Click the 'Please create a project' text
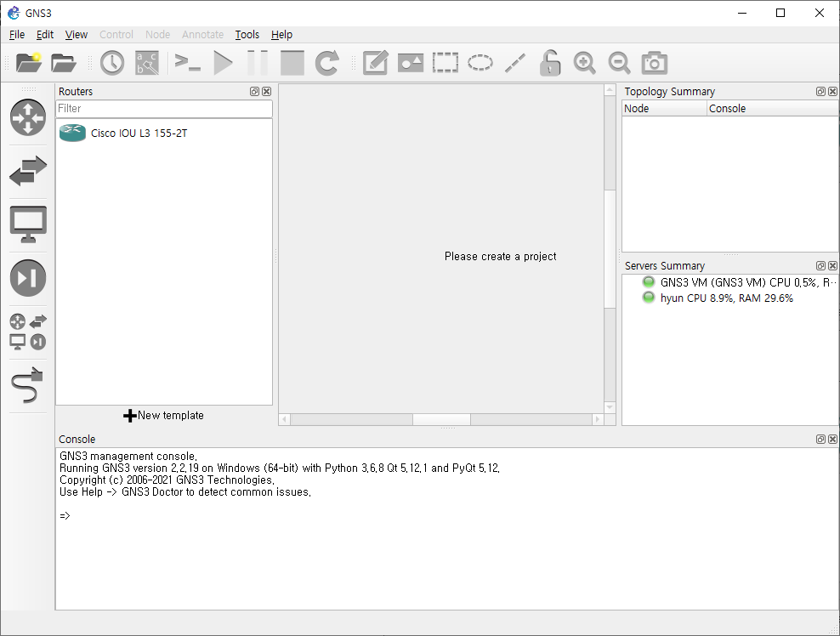 pyautogui.click(x=501, y=256)
